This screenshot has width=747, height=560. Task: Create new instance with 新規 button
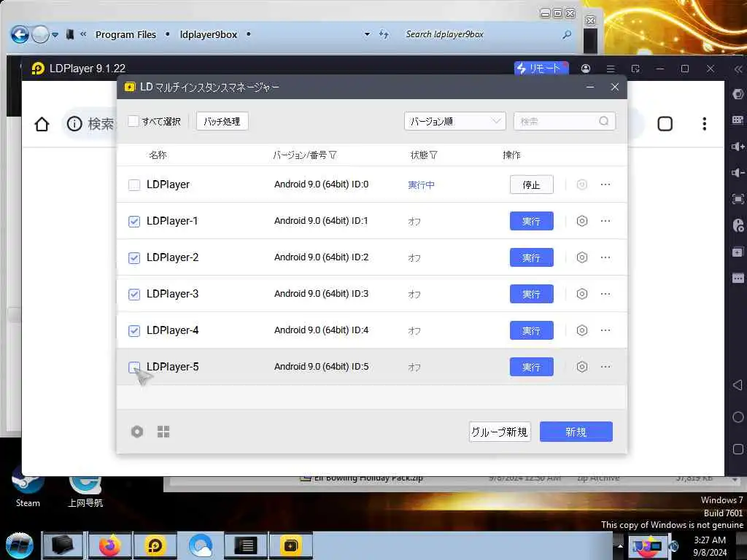pyautogui.click(x=576, y=432)
